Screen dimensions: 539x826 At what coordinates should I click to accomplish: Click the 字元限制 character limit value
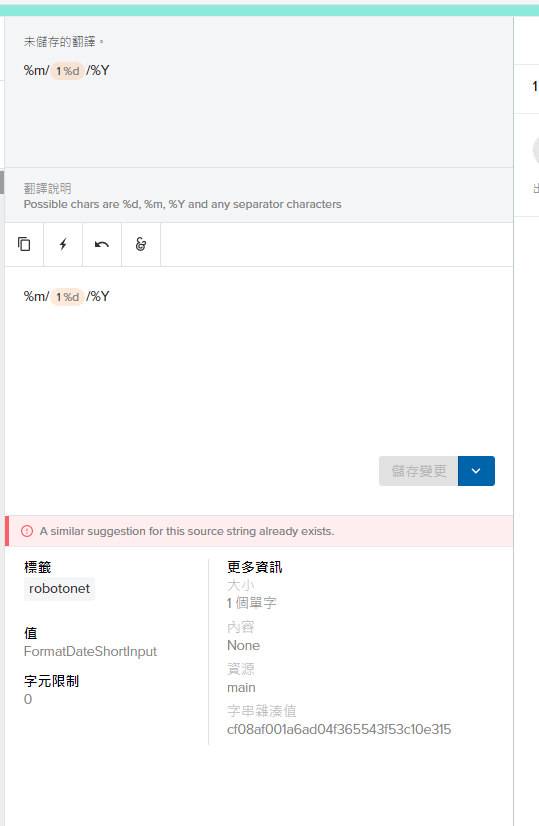[x=28, y=700]
